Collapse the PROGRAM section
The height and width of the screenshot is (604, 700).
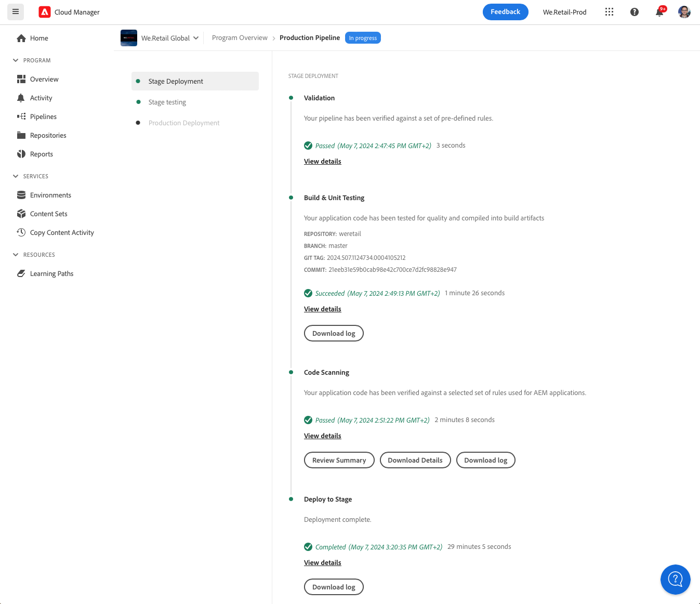pos(16,60)
